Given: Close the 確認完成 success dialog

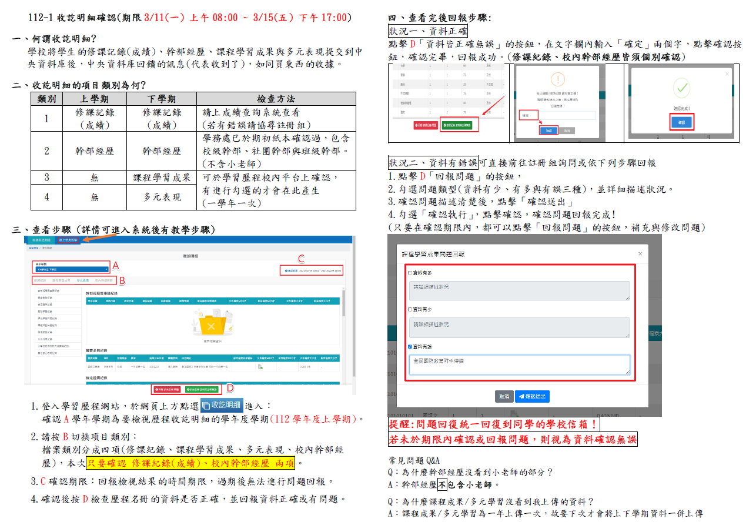Looking at the screenshot, I should (x=727, y=74).
